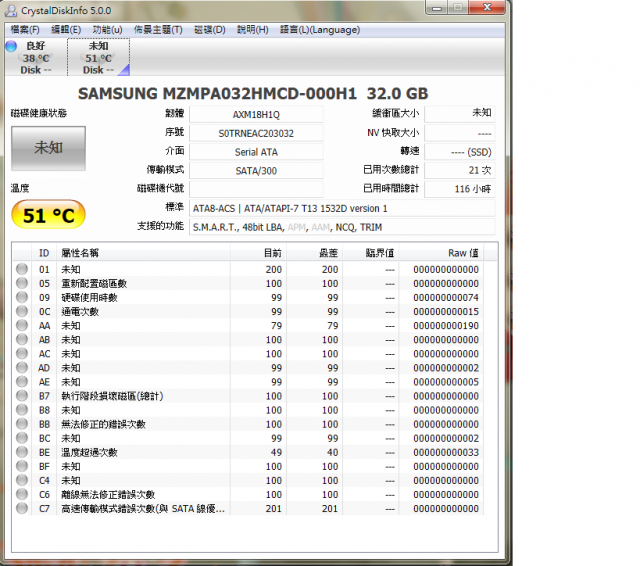Select the 離線無法修正錯誤次數 row
Screen dimensions: 640x566
click(248, 495)
